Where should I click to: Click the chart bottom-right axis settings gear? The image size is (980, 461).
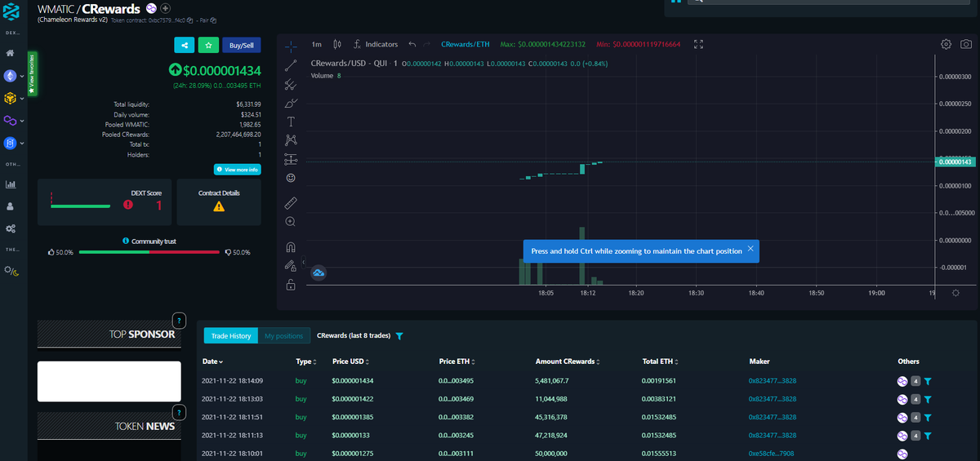[955, 292]
